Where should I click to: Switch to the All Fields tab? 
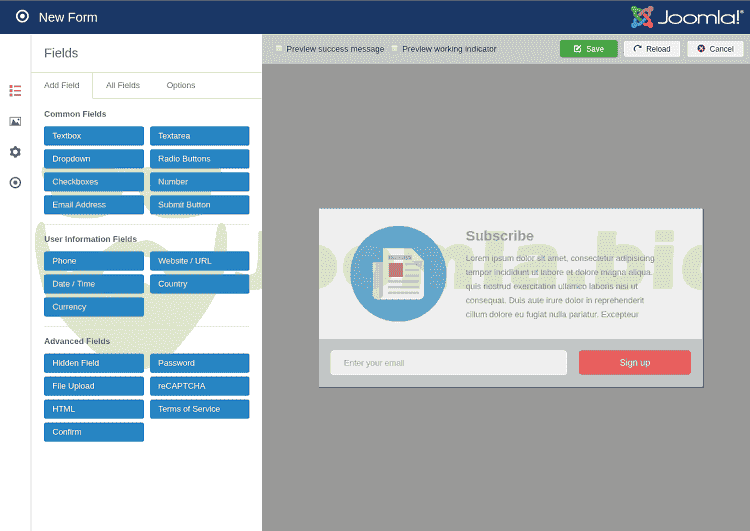coord(123,86)
